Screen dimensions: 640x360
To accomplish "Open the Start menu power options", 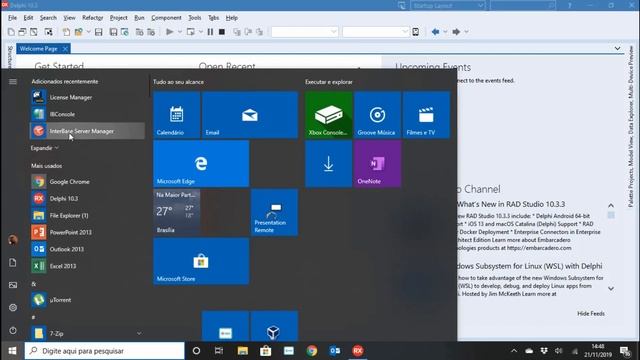I will [13, 330].
